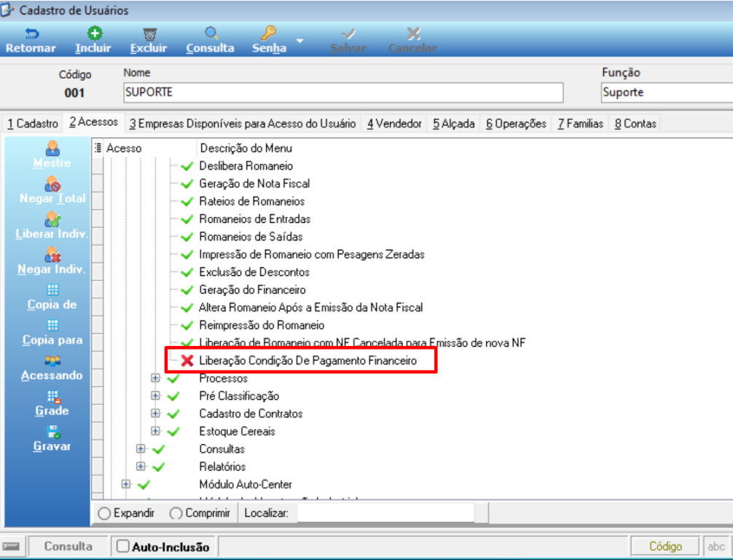Switch to the 2 Acessos tab
The image size is (733, 560).
tap(93, 122)
